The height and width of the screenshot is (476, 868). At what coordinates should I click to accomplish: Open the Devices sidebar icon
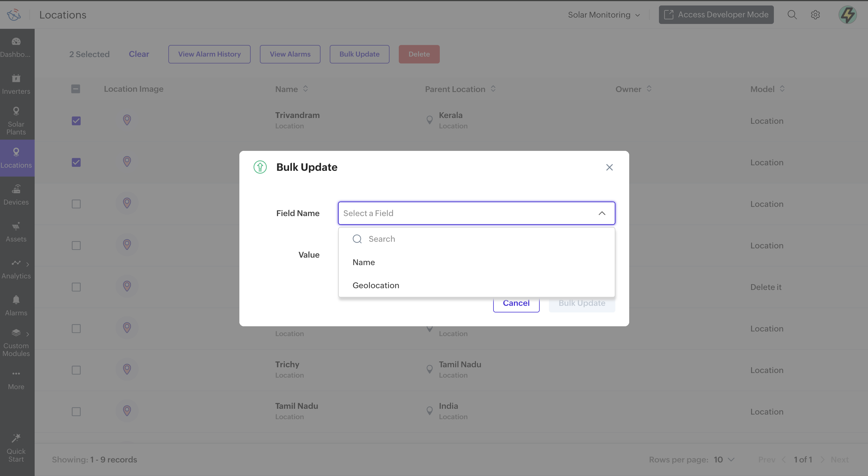click(x=16, y=189)
